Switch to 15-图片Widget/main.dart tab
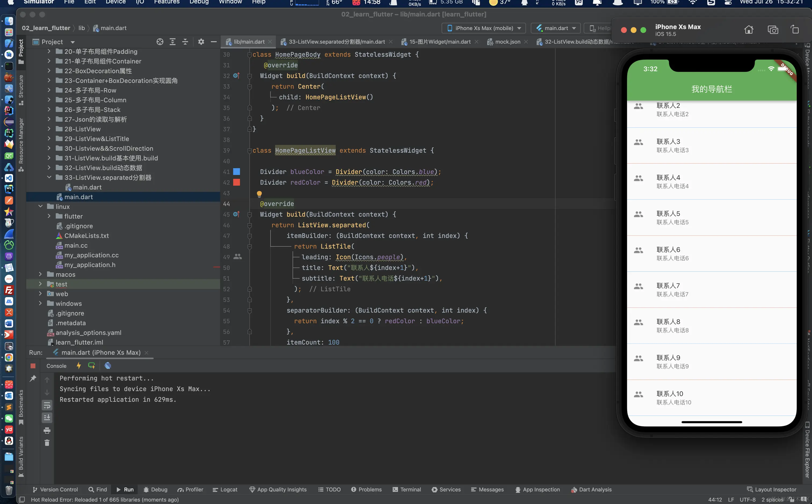 440,42
